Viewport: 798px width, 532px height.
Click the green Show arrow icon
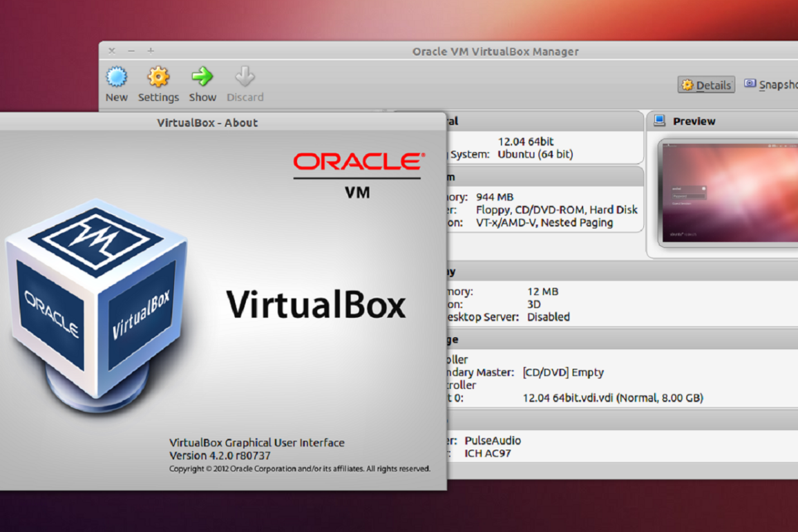point(202,77)
